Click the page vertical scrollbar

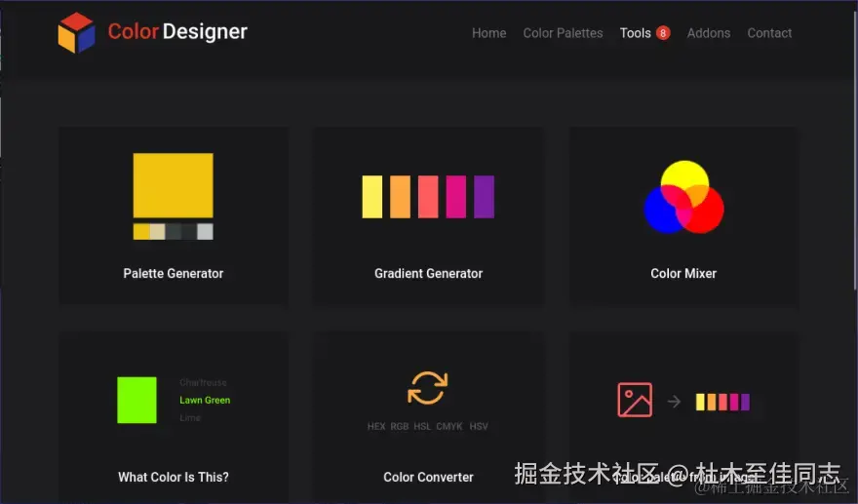855,148
